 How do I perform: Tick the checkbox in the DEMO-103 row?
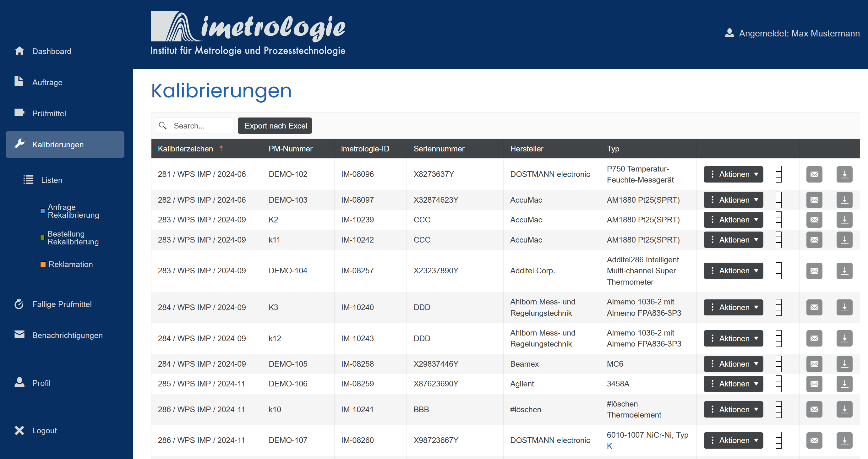coord(778,200)
